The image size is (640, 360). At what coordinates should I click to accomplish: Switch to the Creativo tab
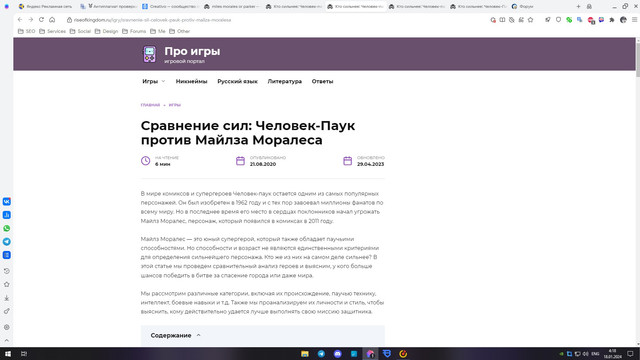pyautogui.click(x=170, y=7)
